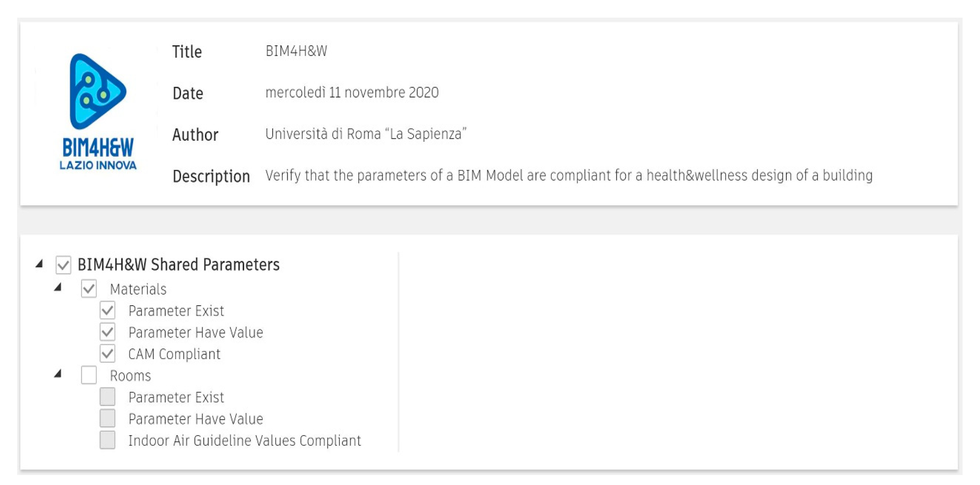Toggle Parameter Exist under Materials
980x485 pixels.
tap(108, 311)
